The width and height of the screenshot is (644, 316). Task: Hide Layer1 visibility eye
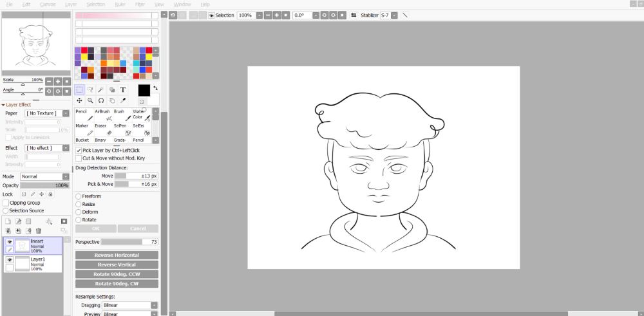(x=9, y=260)
